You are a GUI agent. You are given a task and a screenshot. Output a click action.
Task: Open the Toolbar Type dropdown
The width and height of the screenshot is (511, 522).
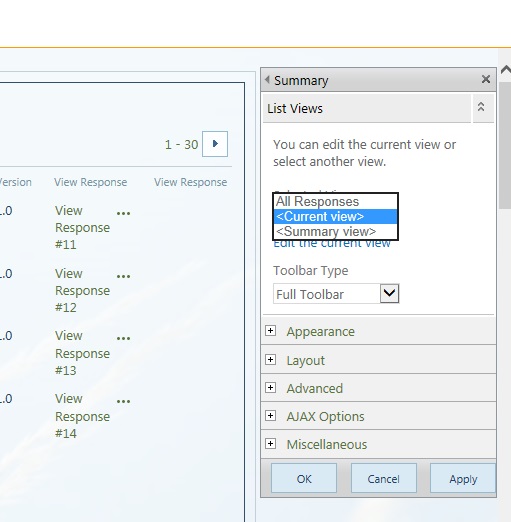336,294
